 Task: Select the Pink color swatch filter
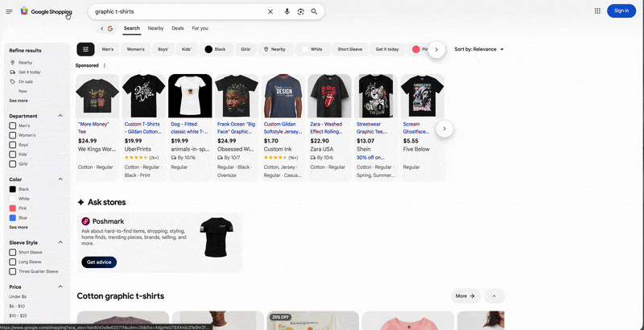tap(13, 208)
